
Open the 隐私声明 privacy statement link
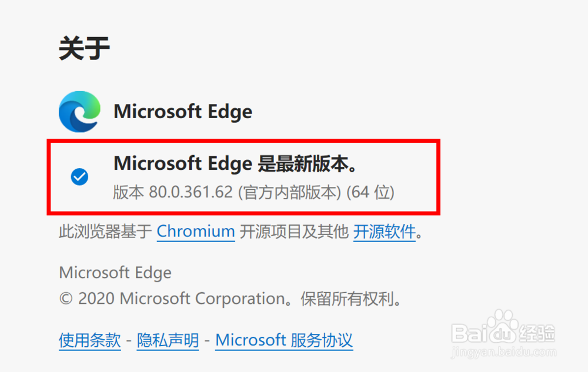(x=168, y=340)
